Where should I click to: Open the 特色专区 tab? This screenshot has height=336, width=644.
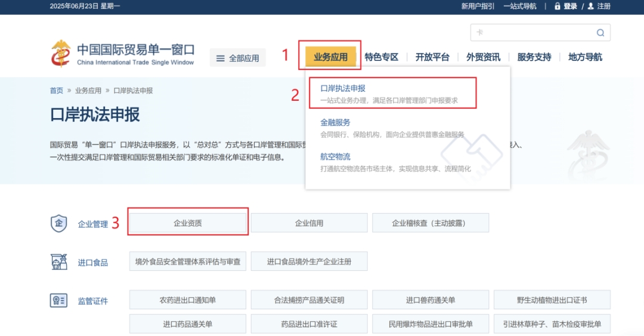pos(382,57)
